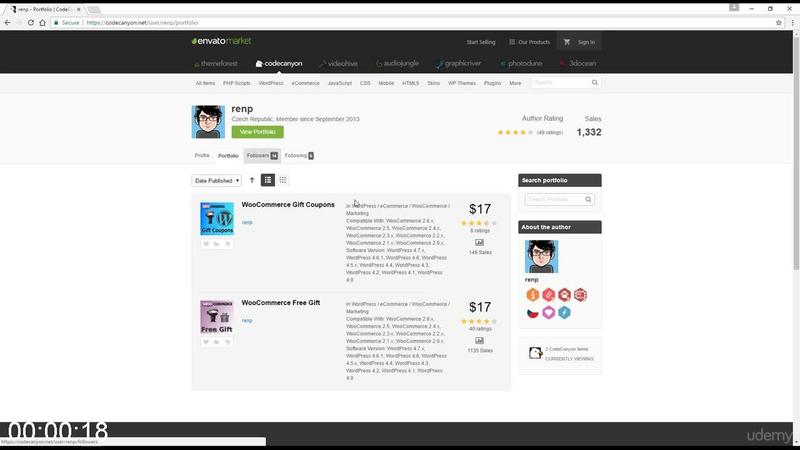Go back using browser back arrow
The width and height of the screenshot is (800, 450).
[7, 22]
